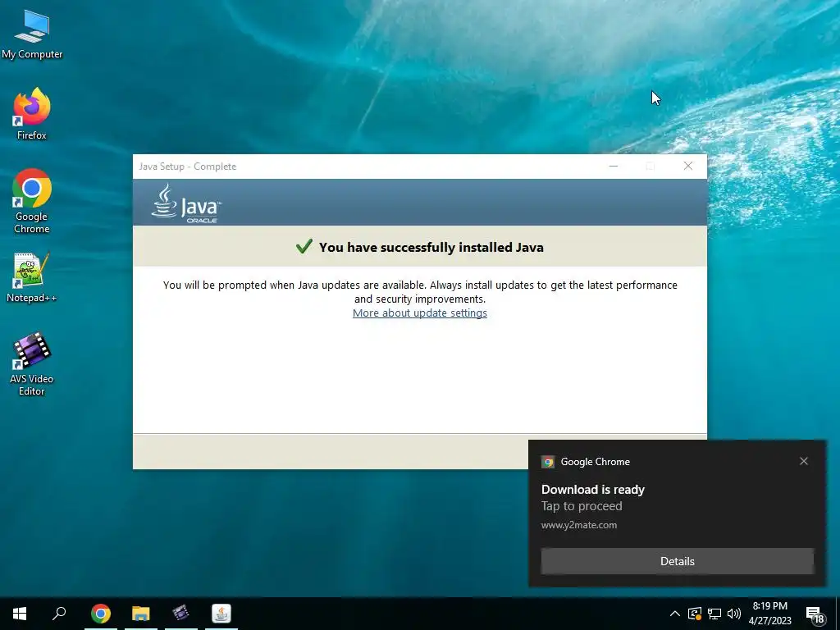The image size is (840, 630).
Task: Click the green checkmark success icon
Action: pos(304,246)
